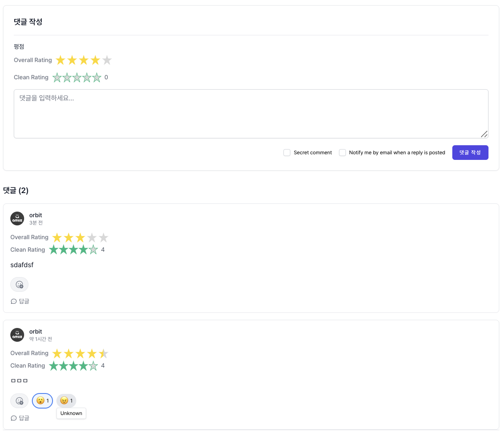Viewport: 504px width, 437px height.
Task: Choose fifth star of Clean Rating in form
Action: pyautogui.click(x=96, y=78)
